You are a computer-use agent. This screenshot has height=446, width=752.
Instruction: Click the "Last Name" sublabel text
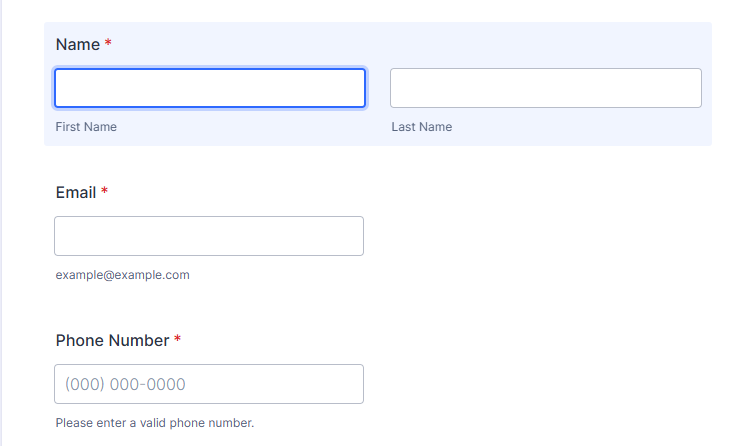[x=421, y=127]
